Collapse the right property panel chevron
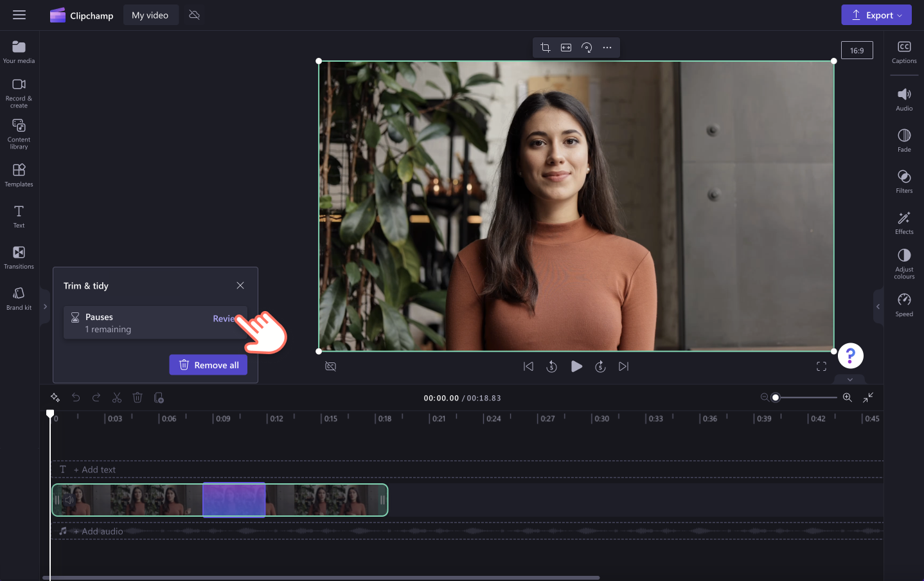This screenshot has height=581, width=924. click(x=878, y=307)
